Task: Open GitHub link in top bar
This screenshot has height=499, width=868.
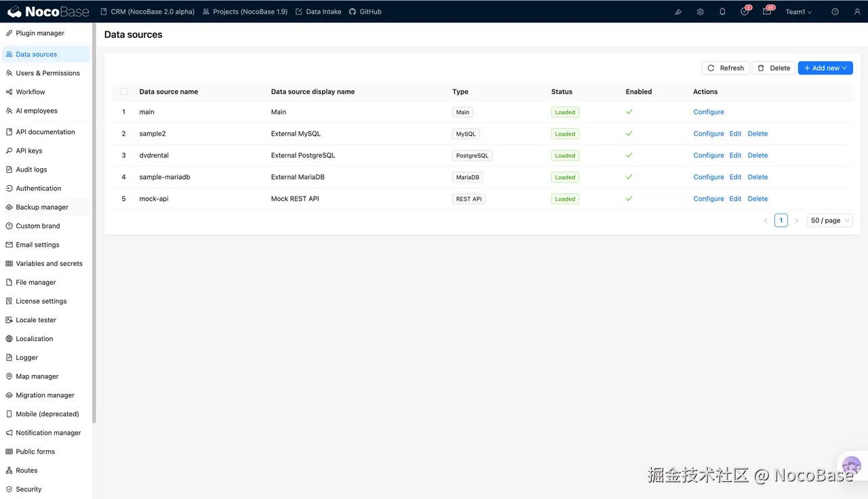Action: tap(365, 12)
